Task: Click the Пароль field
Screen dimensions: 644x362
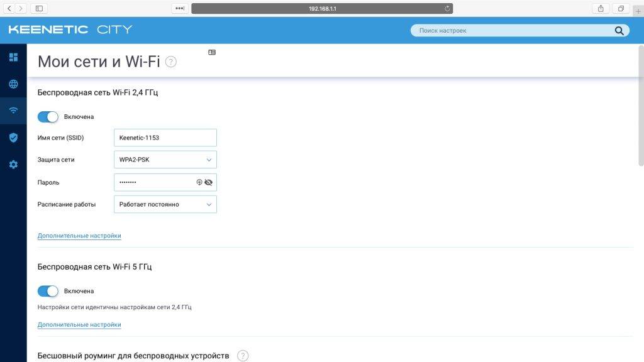Action: 165,182
